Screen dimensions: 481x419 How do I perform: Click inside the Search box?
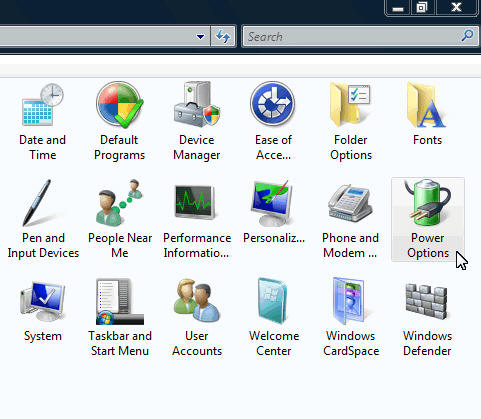click(x=361, y=36)
